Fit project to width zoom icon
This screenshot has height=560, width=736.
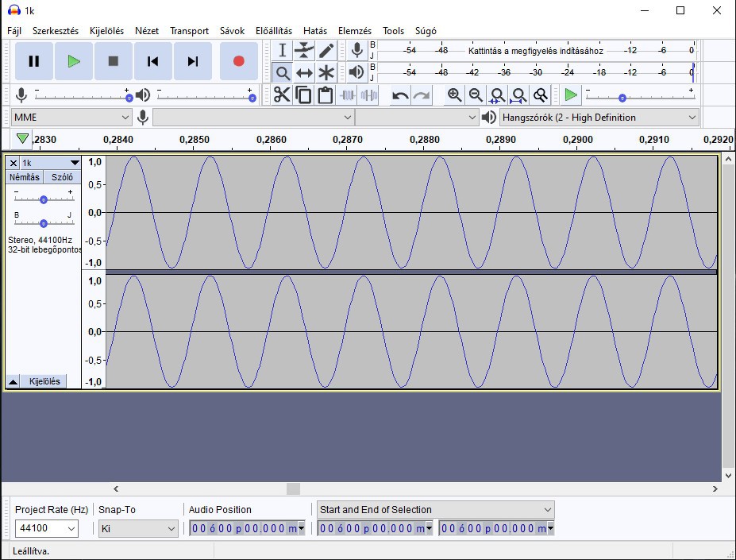[518, 95]
